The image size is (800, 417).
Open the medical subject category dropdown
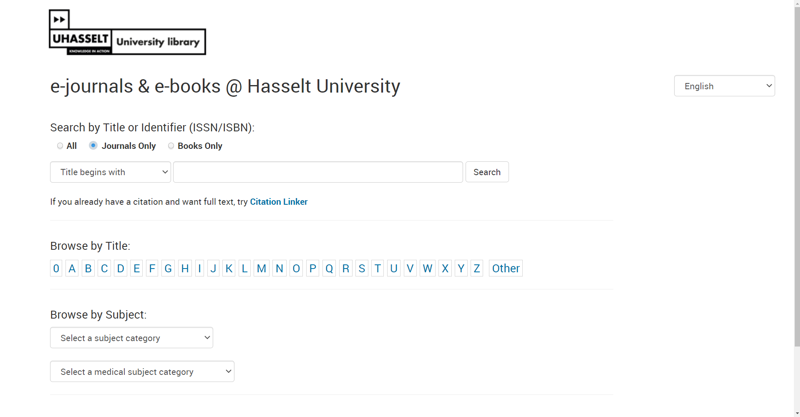[x=142, y=372]
